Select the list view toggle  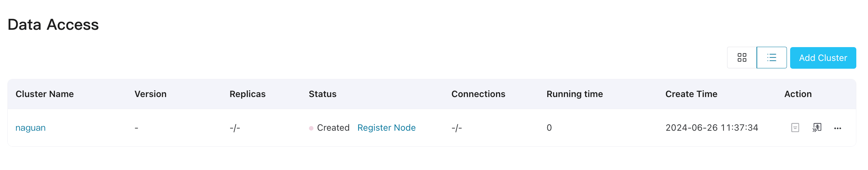(x=772, y=57)
